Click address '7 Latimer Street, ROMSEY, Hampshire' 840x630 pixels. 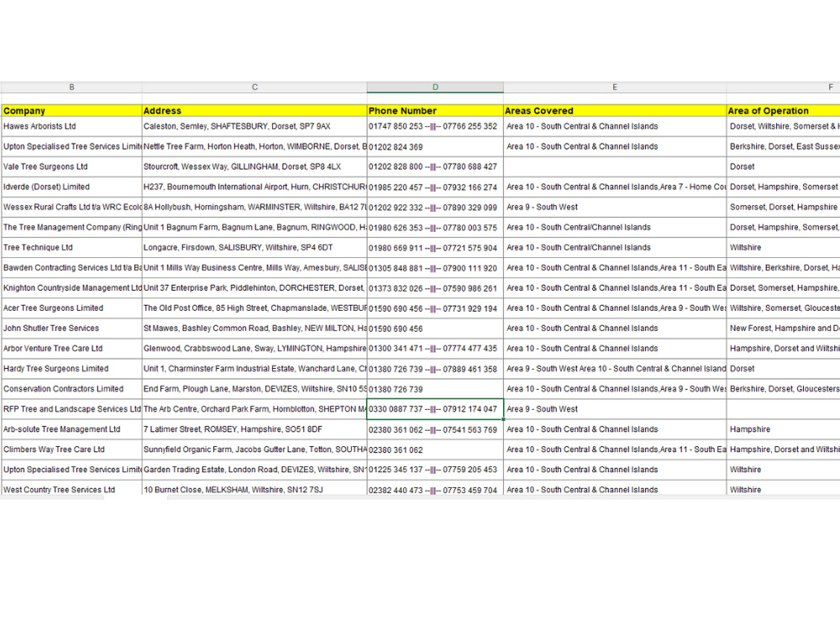[x=255, y=429]
